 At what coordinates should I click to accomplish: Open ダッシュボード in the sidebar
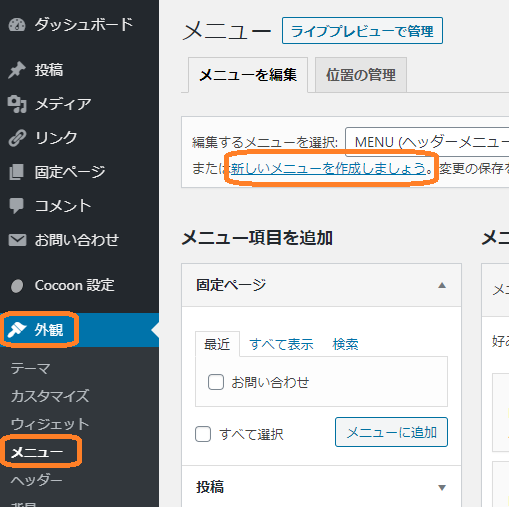[84, 25]
